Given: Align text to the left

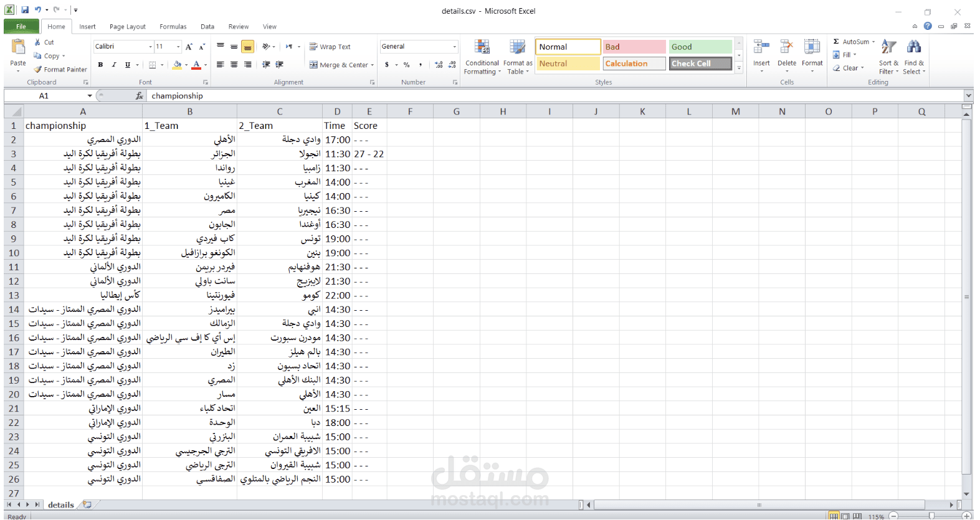Looking at the screenshot, I should click(x=221, y=65).
